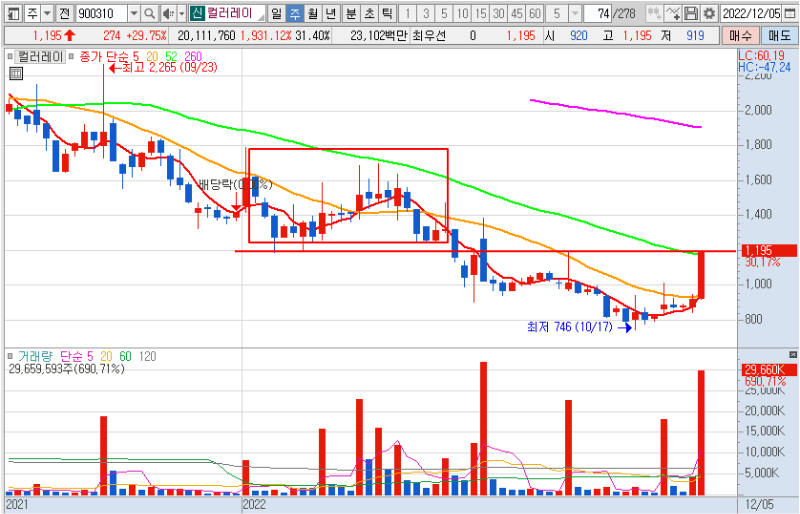Viewport: 800px width, 514px height.
Task: Select the 3 interval button
Action: tap(426, 13)
